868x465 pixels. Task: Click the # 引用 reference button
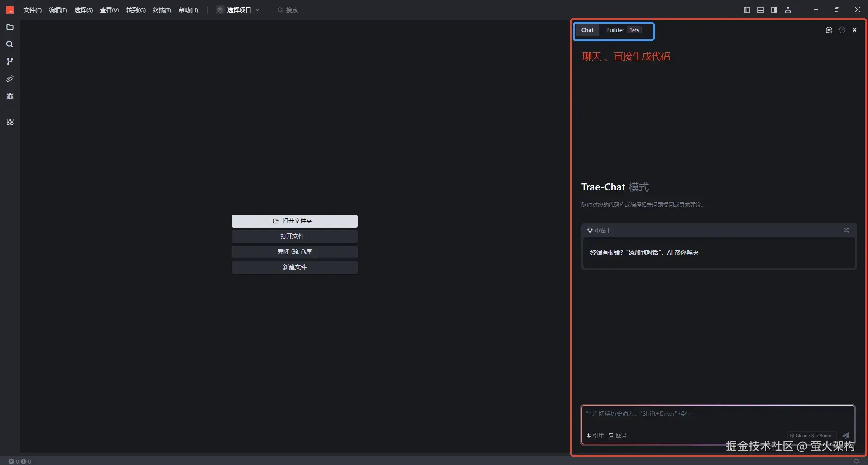pyautogui.click(x=595, y=436)
